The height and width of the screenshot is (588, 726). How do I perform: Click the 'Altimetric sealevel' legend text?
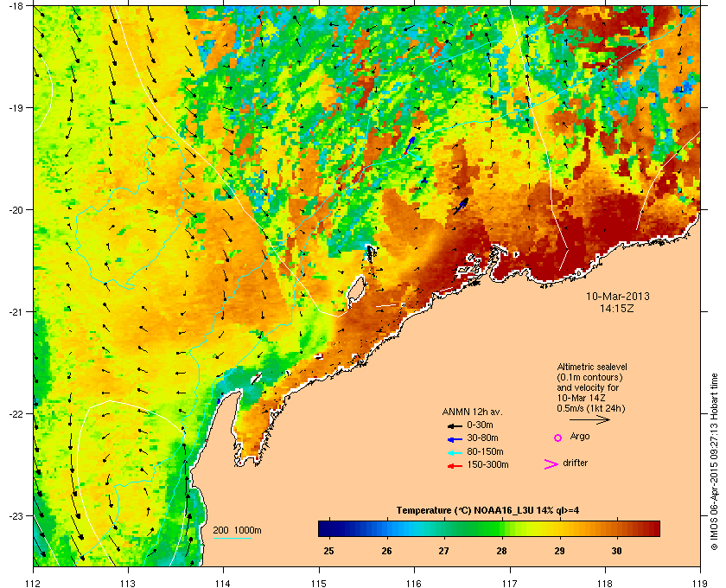click(592, 367)
